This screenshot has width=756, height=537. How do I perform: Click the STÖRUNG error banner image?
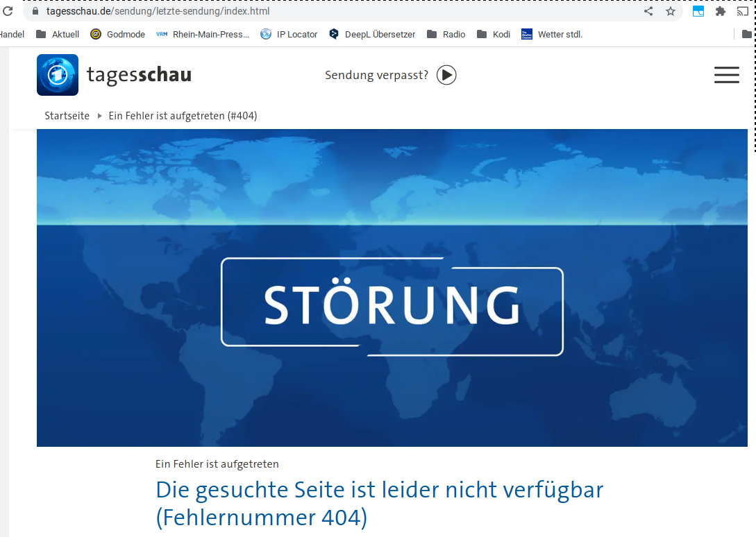coord(392,288)
